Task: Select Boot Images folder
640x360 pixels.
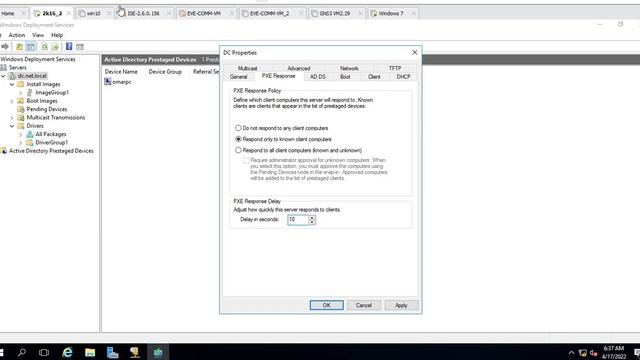Action: point(42,101)
